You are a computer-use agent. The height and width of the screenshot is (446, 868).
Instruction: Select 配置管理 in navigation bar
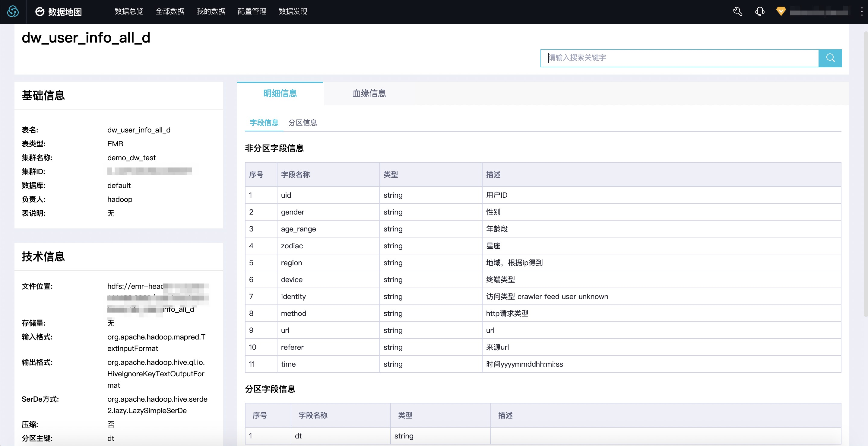coord(252,11)
